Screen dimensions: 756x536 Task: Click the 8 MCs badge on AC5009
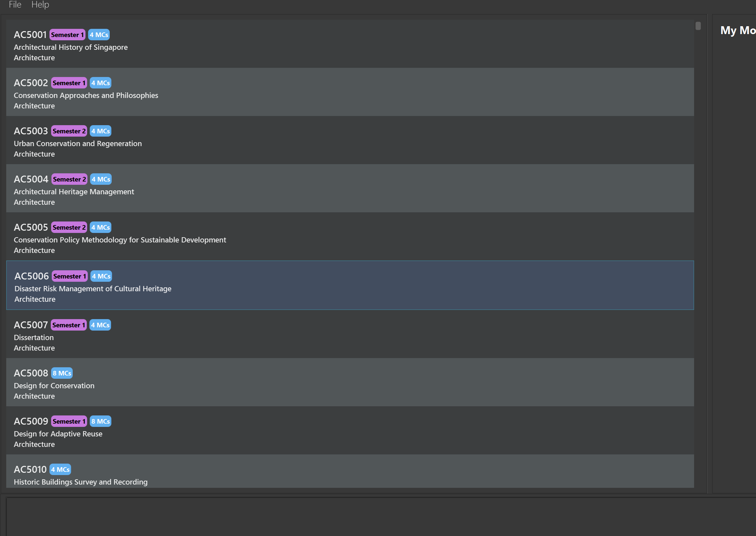(100, 421)
